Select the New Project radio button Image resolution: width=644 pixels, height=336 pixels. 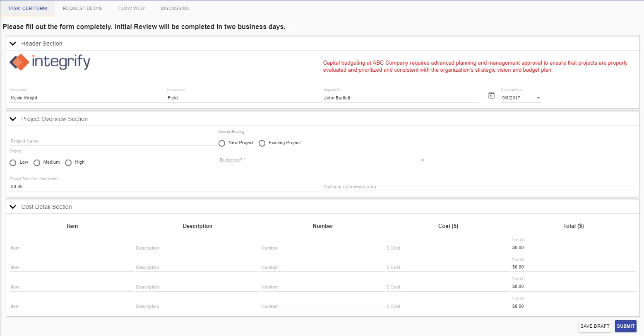click(x=222, y=143)
